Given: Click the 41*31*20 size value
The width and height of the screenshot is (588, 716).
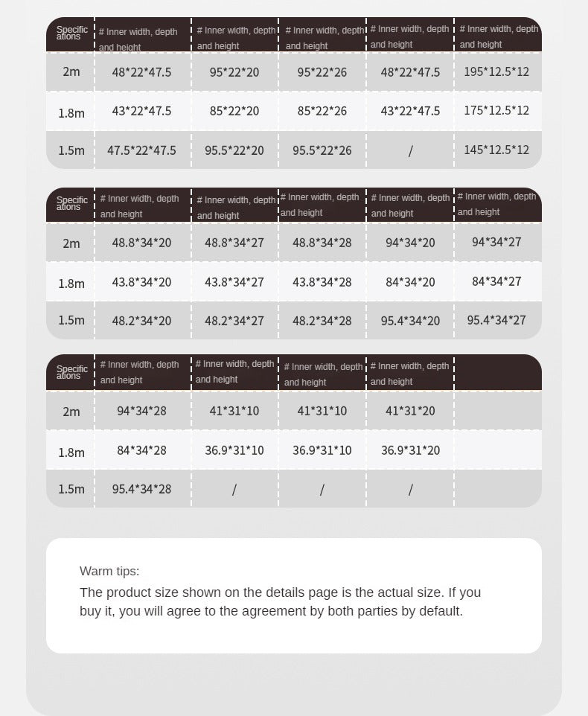Looking at the screenshot, I should coord(410,411).
